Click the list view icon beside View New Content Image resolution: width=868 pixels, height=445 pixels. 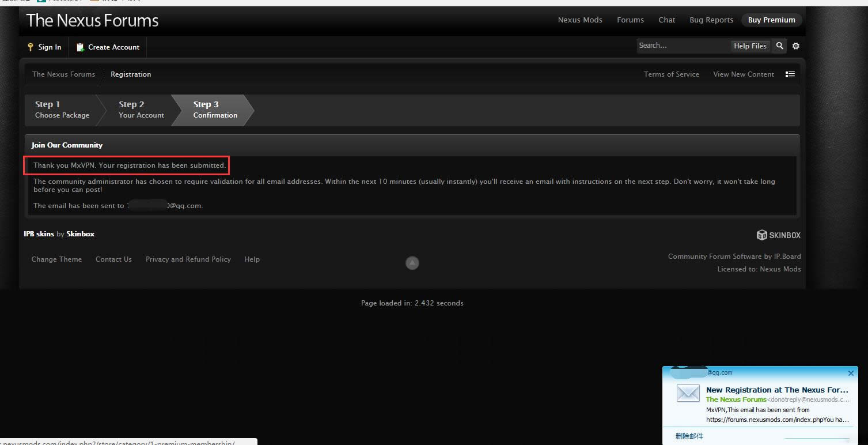point(790,74)
